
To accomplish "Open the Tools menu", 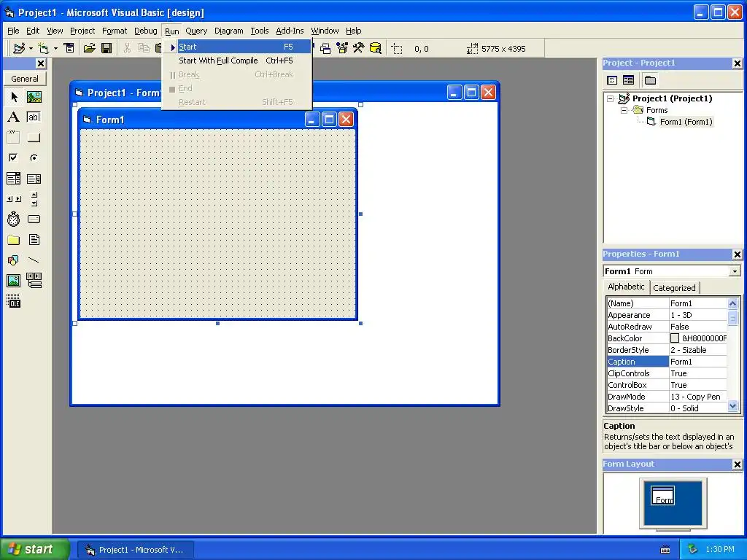I will point(260,31).
